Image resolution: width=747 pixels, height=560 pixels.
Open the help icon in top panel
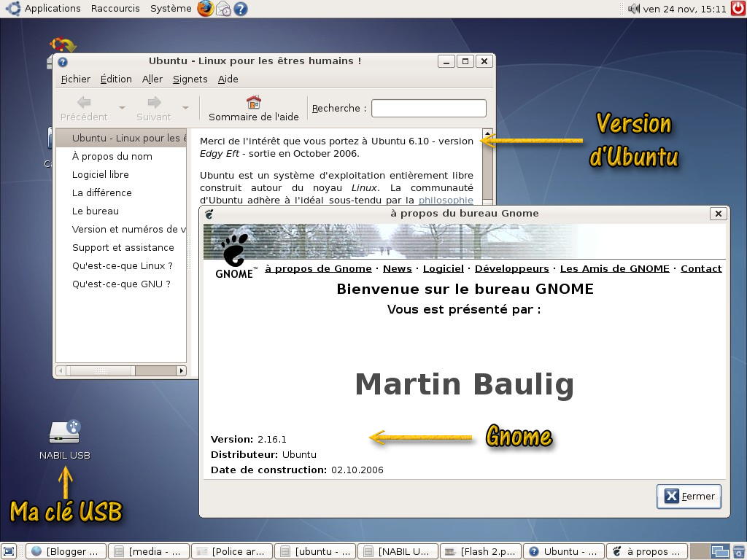point(241,9)
